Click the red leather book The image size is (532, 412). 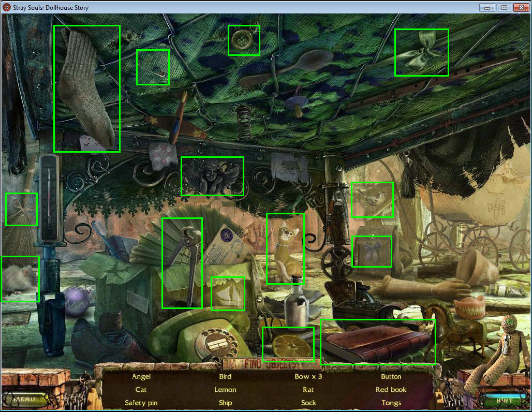(378, 342)
